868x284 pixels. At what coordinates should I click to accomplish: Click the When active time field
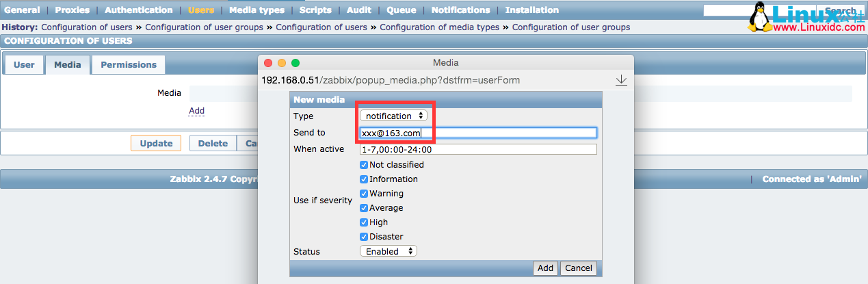[x=478, y=149]
